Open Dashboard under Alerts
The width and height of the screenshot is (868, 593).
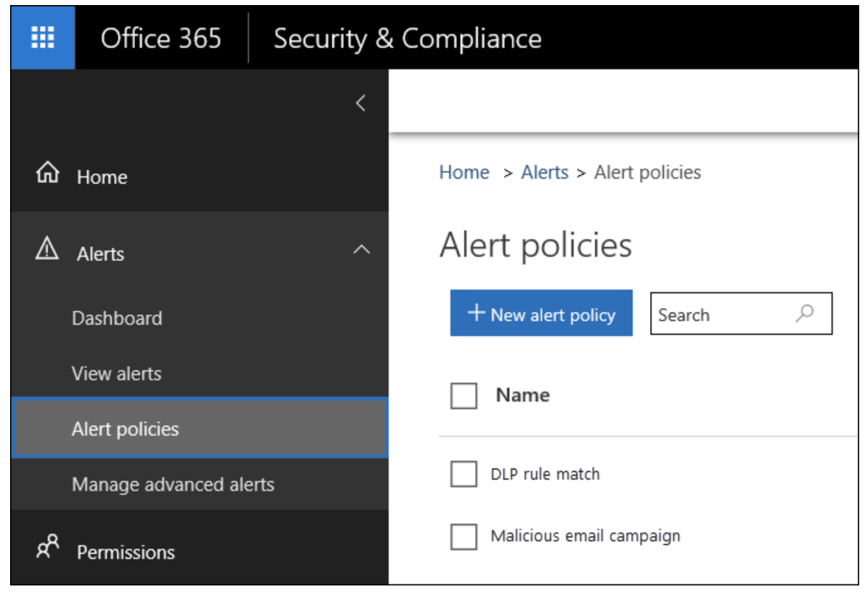[117, 319]
